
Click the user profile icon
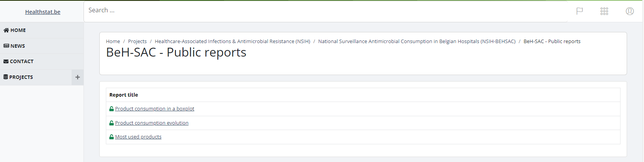click(630, 11)
